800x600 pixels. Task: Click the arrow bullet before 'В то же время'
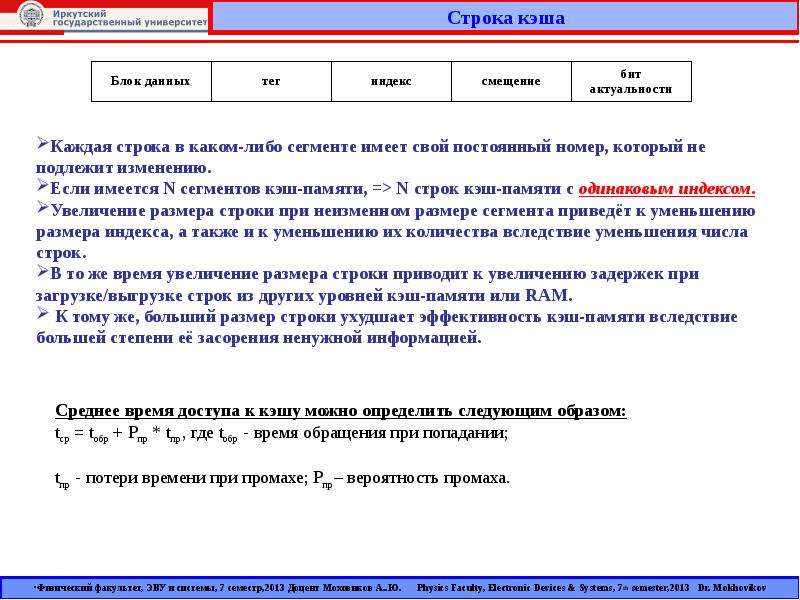pyautogui.click(x=42, y=271)
